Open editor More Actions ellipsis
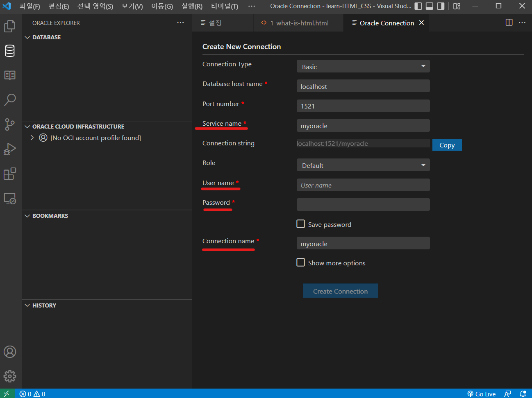532x398 pixels. 522,23
